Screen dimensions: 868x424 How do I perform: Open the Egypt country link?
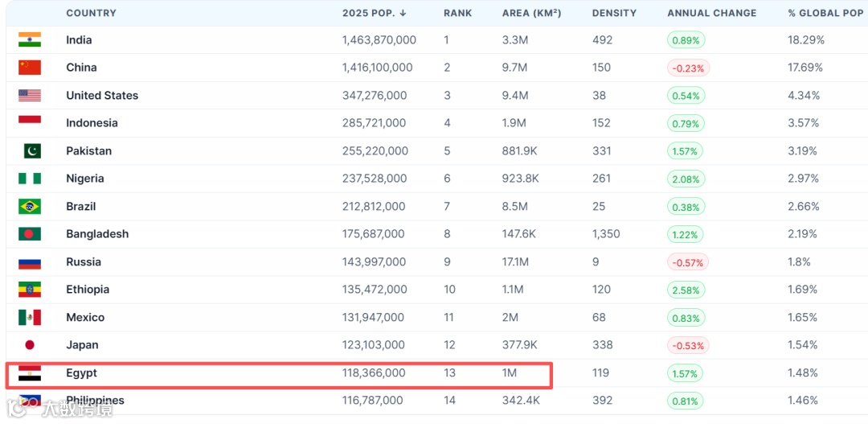[x=81, y=373]
